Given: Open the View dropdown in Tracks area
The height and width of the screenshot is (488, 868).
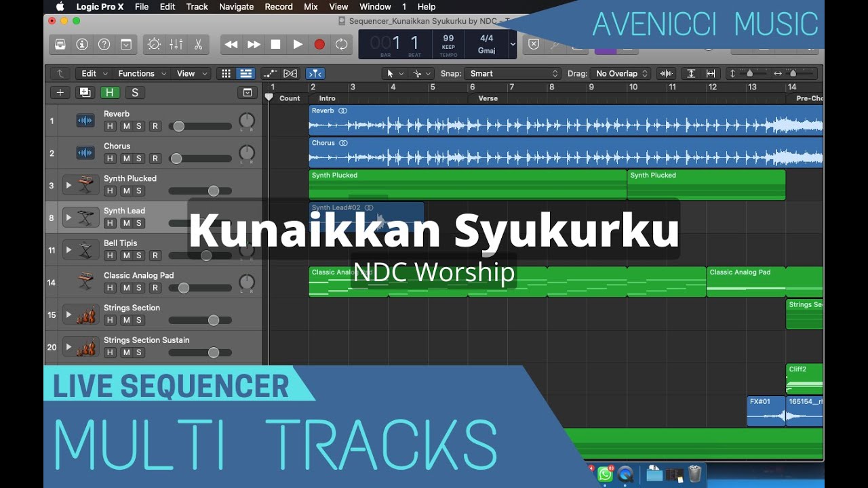Looking at the screenshot, I should point(191,73).
